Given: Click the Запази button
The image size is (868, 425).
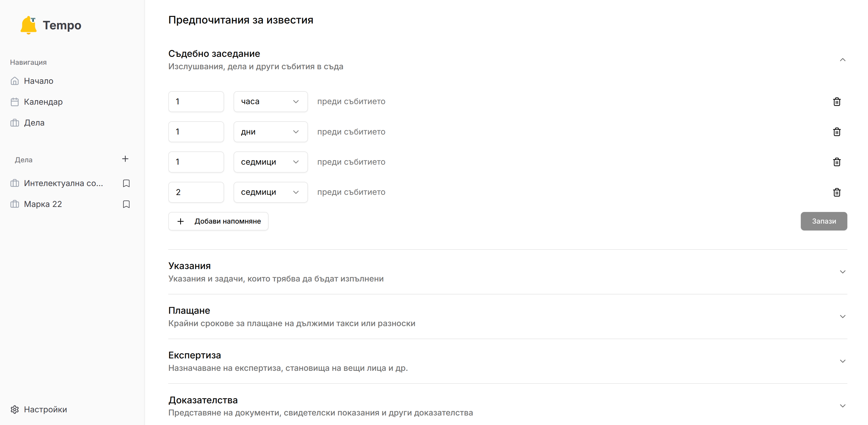Looking at the screenshot, I should [824, 221].
